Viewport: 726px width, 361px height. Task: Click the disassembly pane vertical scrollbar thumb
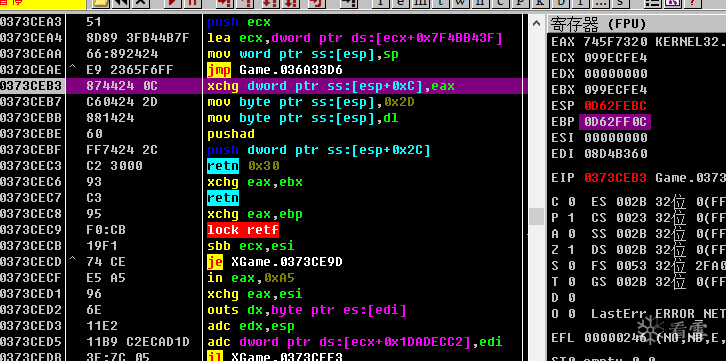tap(536, 216)
